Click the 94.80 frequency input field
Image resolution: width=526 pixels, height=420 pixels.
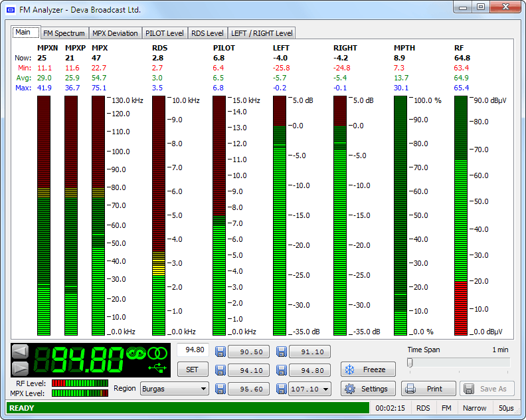pos(193,350)
